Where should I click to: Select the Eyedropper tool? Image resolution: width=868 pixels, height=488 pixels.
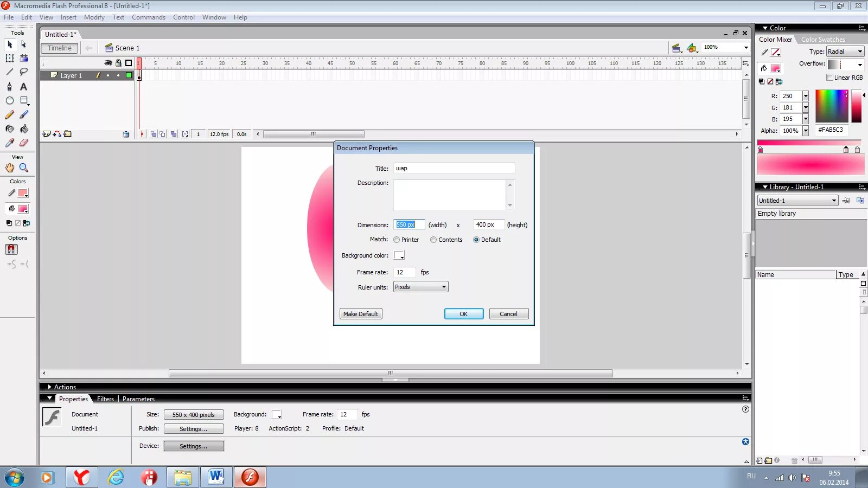[x=10, y=143]
